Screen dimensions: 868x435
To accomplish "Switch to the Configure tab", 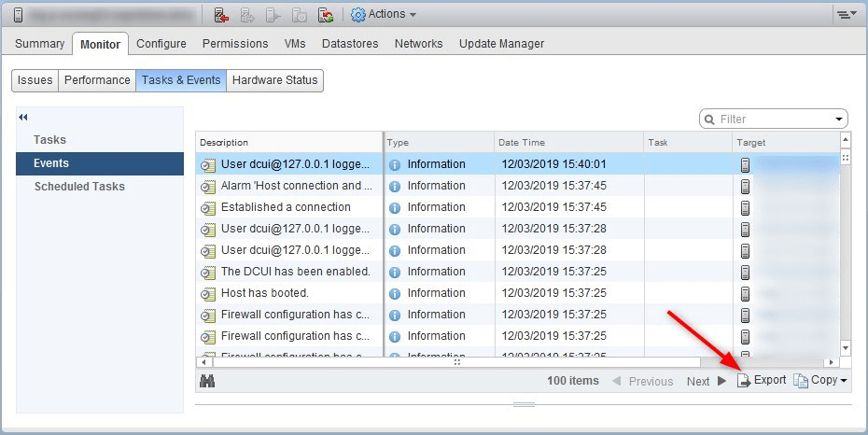I will tap(161, 44).
